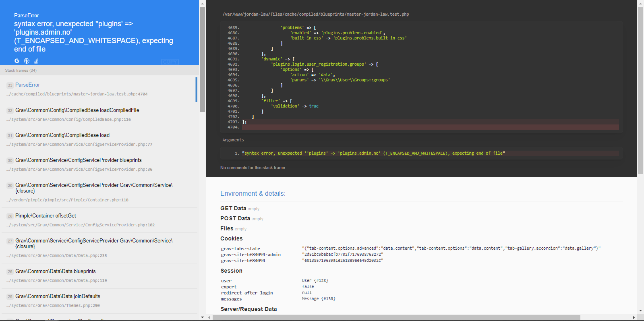
Task: Click the stack frames vertical scrollbar thumb
Action: click(202, 59)
